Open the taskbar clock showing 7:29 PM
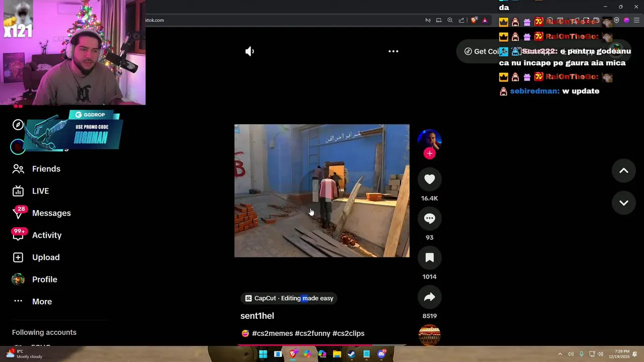 click(619, 354)
